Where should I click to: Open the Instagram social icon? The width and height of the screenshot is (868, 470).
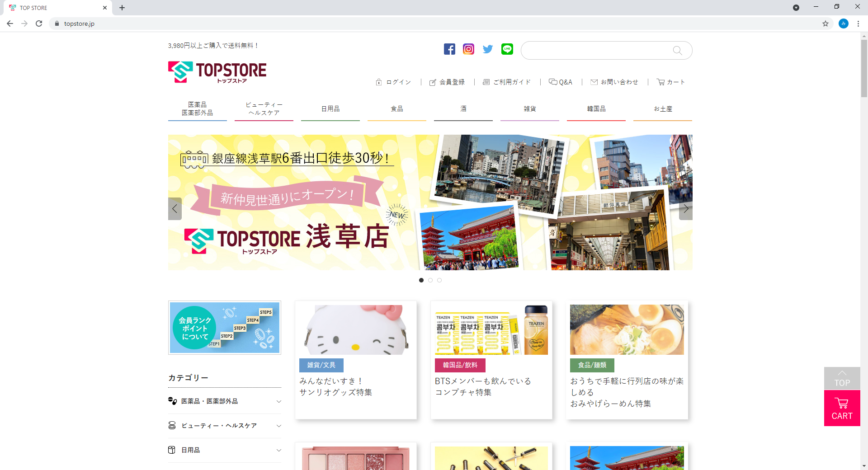click(468, 49)
